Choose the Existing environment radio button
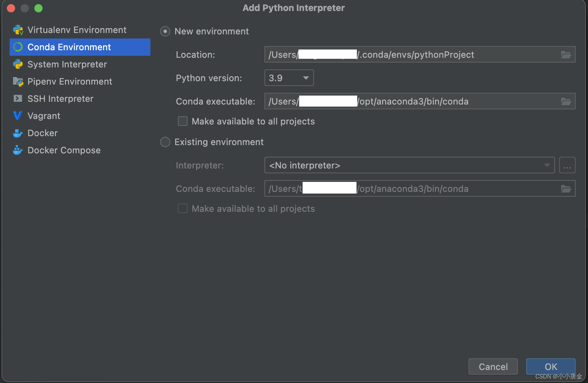 [x=165, y=142]
